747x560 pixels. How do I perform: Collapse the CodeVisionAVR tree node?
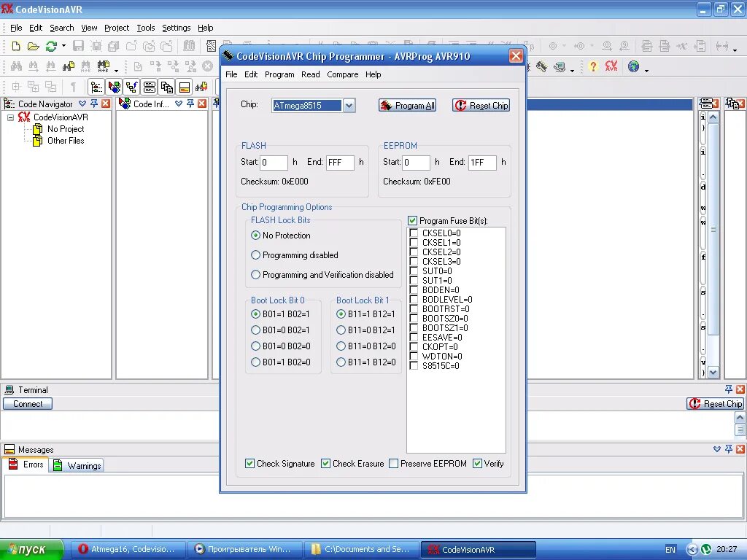10,117
